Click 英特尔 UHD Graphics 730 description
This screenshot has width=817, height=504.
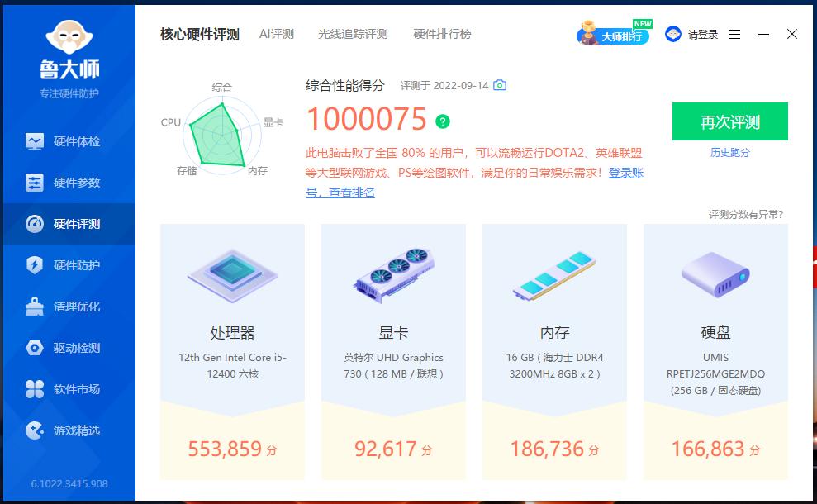(x=393, y=366)
